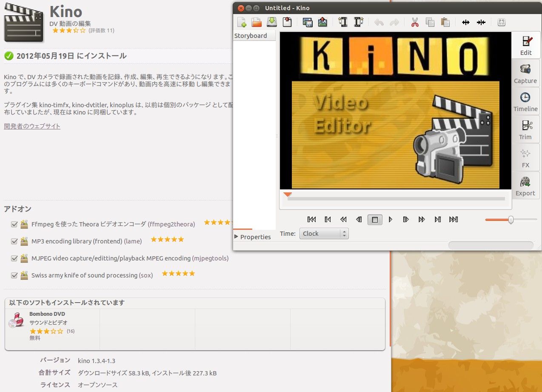Click the Save project icon

(x=271, y=22)
